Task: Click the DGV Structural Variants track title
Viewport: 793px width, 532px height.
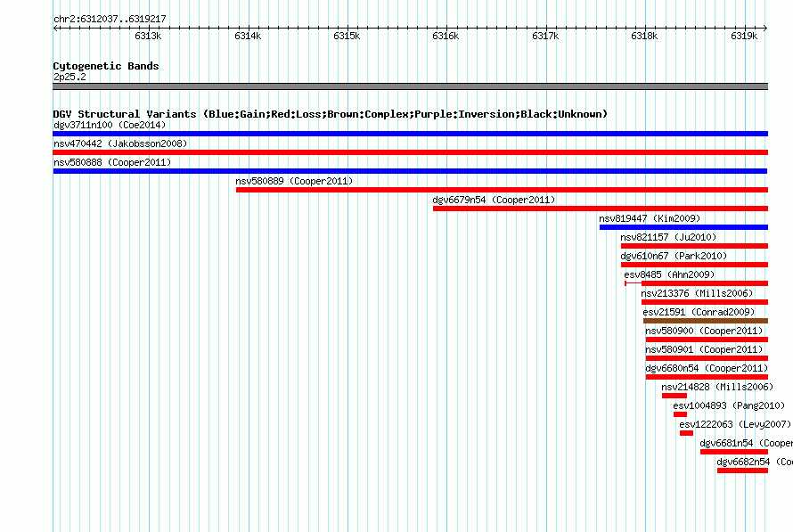Action: 331,114
